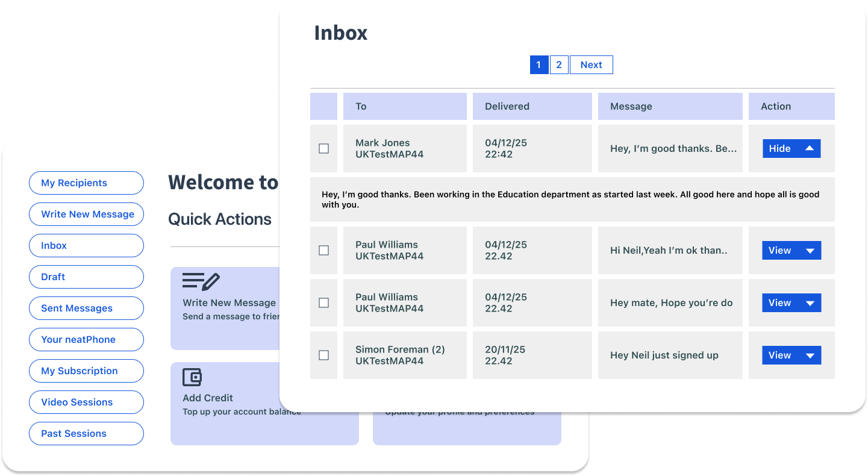Image resolution: width=868 pixels, height=476 pixels.
Task: Hide the expanded Mark Jones message
Action: coord(791,148)
